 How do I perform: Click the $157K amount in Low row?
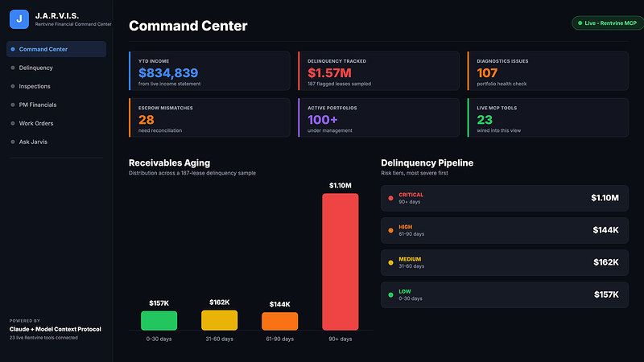(606, 294)
